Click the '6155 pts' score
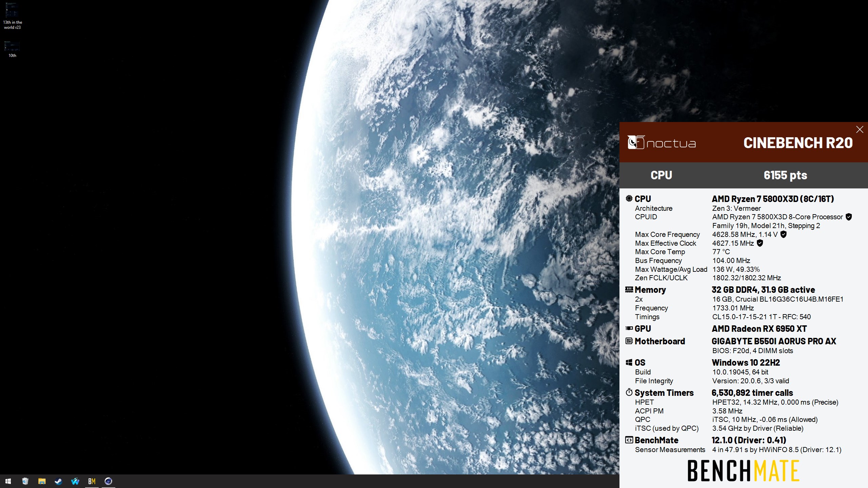Image resolution: width=868 pixels, height=488 pixels. [785, 175]
